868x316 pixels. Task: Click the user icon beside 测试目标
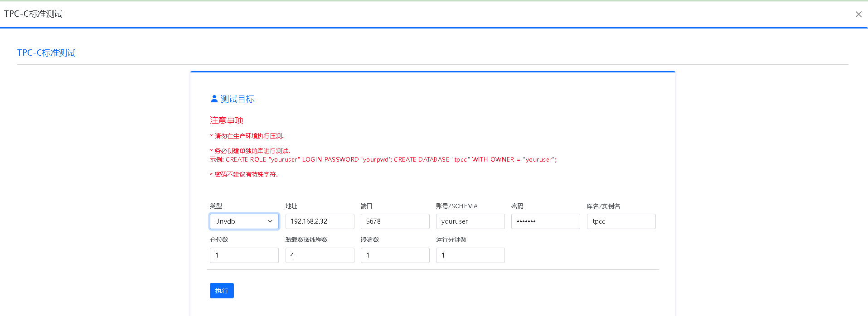pyautogui.click(x=214, y=99)
